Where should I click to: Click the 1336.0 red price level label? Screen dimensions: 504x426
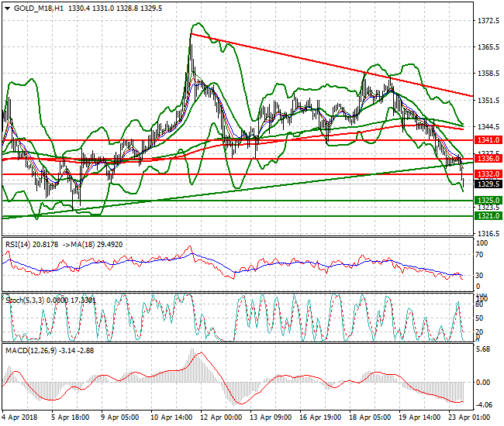tap(488, 158)
